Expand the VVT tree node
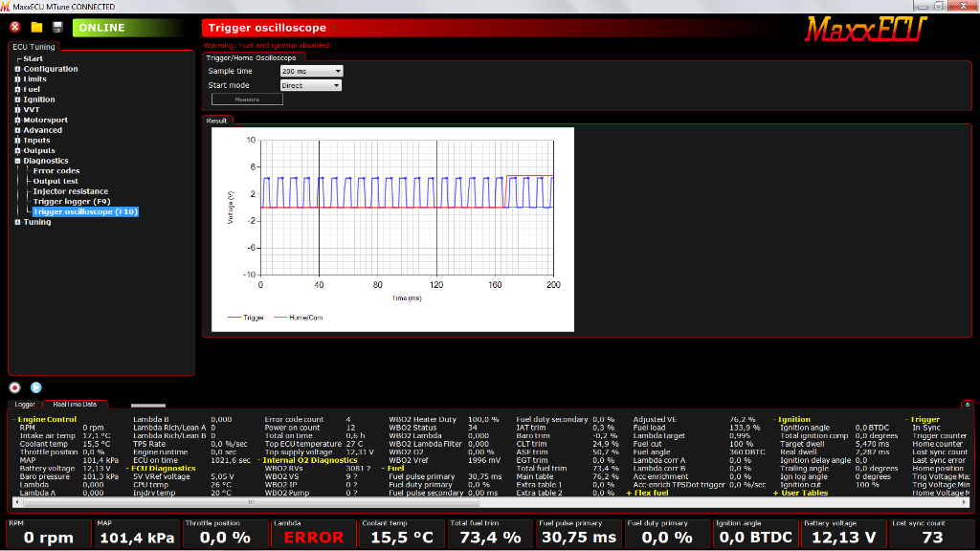This screenshot has height=551, width=980. 17,110
